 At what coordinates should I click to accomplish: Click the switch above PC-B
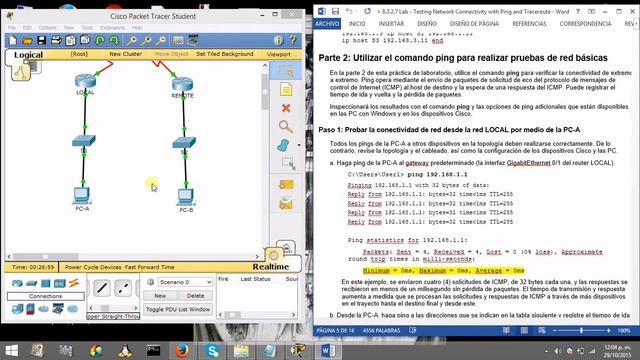(184, 142)
